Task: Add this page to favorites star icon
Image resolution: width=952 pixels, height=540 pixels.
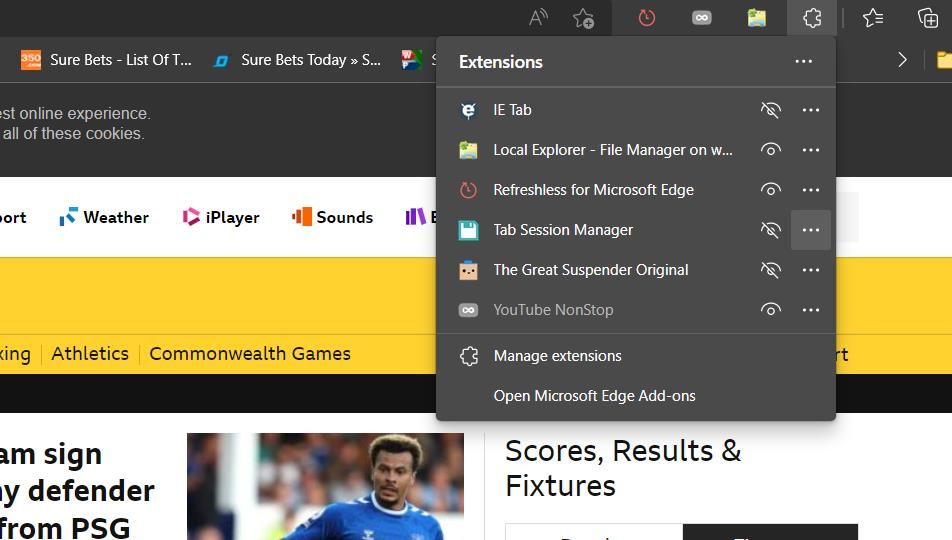Action: [583, 18]
